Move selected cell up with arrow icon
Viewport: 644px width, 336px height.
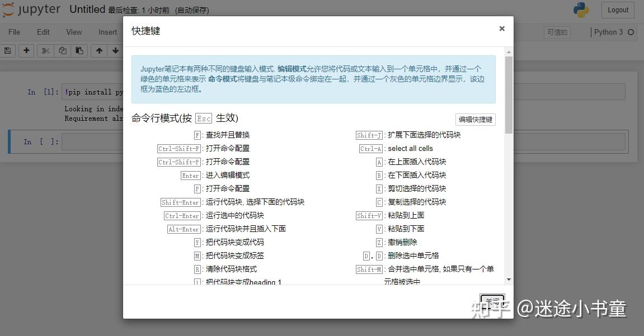click(x=98, y=50)
